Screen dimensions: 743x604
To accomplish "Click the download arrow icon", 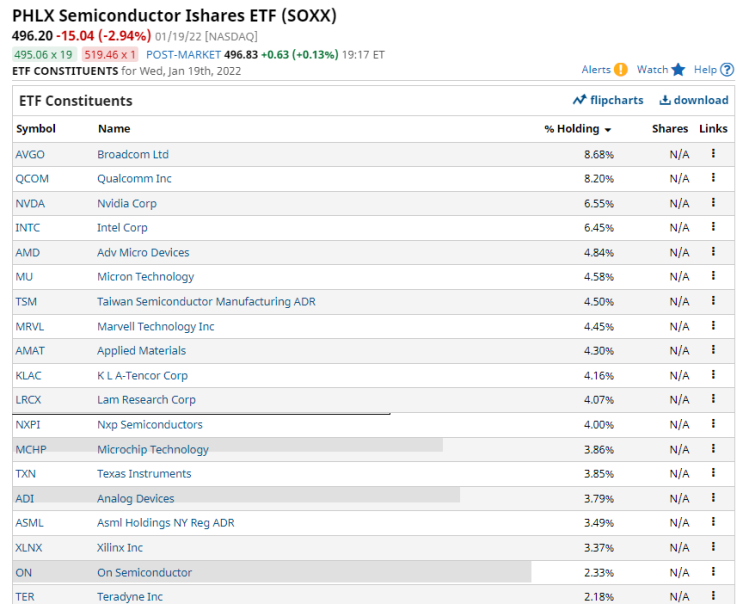I will (665, 100).
